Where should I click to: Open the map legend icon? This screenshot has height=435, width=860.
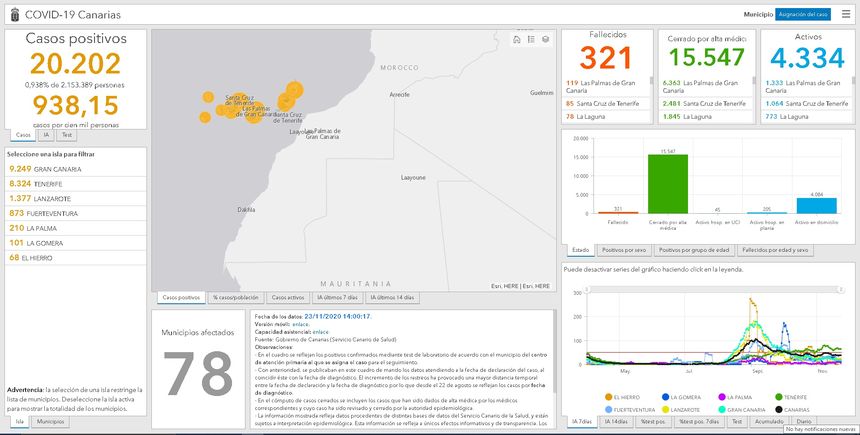pyautogui.click(x=531, y=40)
